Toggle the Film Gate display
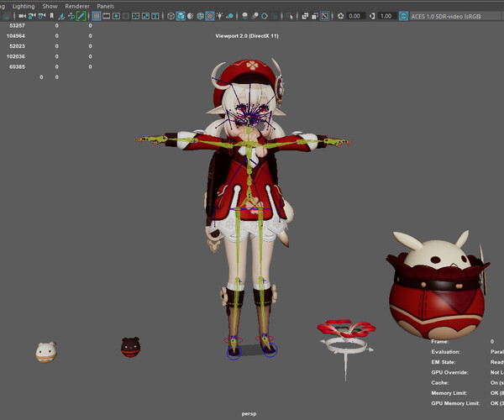504x420 pixels. tap(107, 16)
